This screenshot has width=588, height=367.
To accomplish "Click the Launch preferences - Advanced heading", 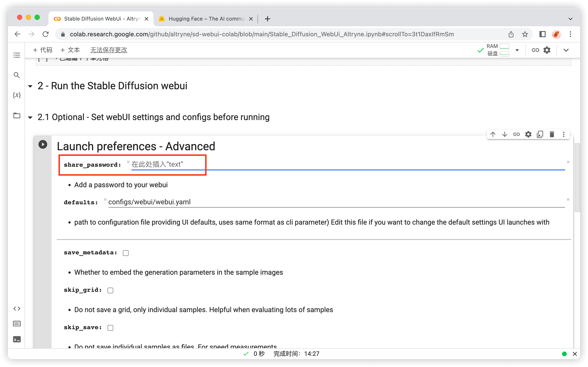I will click(136, 146).
